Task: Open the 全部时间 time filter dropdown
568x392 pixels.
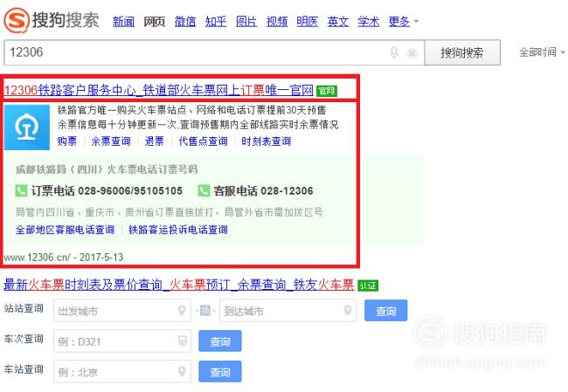Action: point(542,52)
